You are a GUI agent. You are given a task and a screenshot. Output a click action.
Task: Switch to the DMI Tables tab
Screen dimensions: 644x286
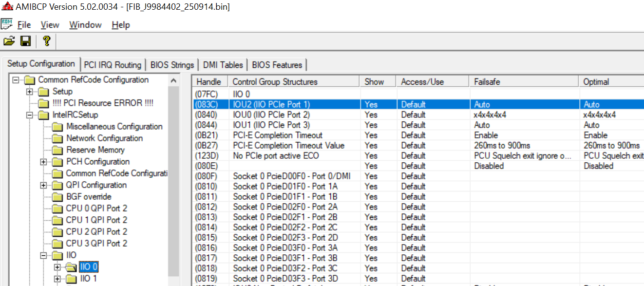pyautogui.click(x=223, y=65)
